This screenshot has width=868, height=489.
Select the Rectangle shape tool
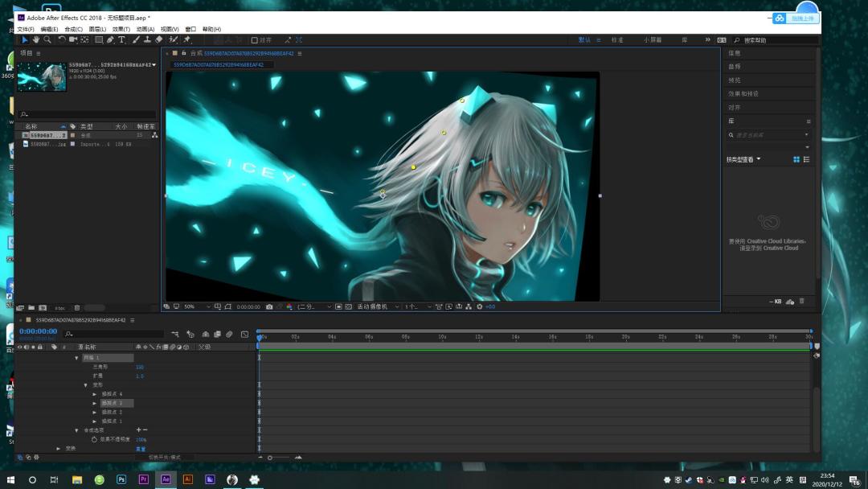(x=99, y=40)
